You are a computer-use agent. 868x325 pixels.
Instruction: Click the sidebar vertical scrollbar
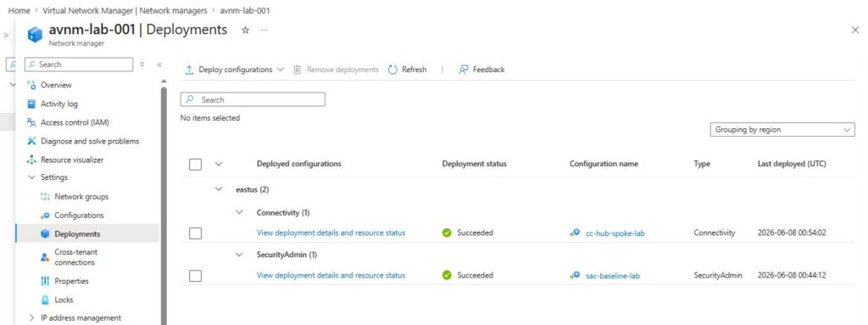164,205
